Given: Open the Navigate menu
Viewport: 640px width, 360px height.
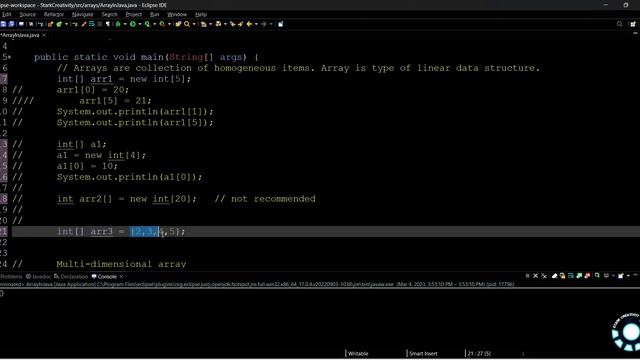Looking at the screenshot, I should tap(82, 14).
